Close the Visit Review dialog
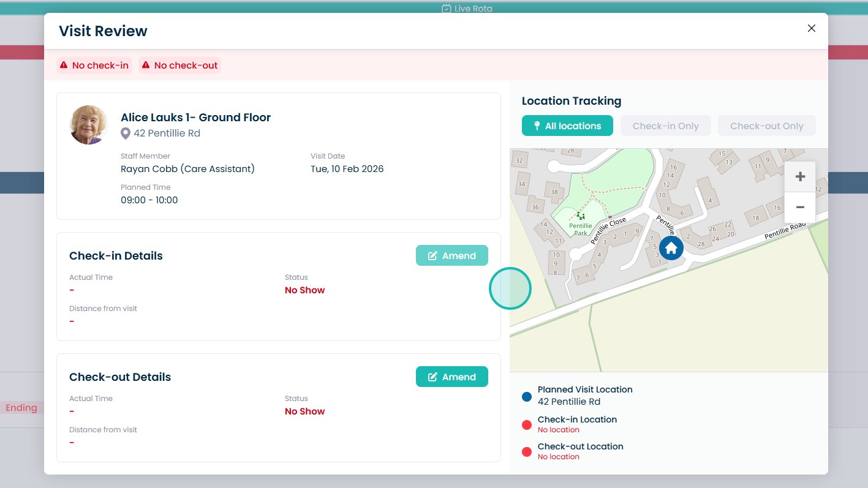Image resolution: width=868 pixels, height=488 pixels. pyautogui.click(x=812, y=28)
